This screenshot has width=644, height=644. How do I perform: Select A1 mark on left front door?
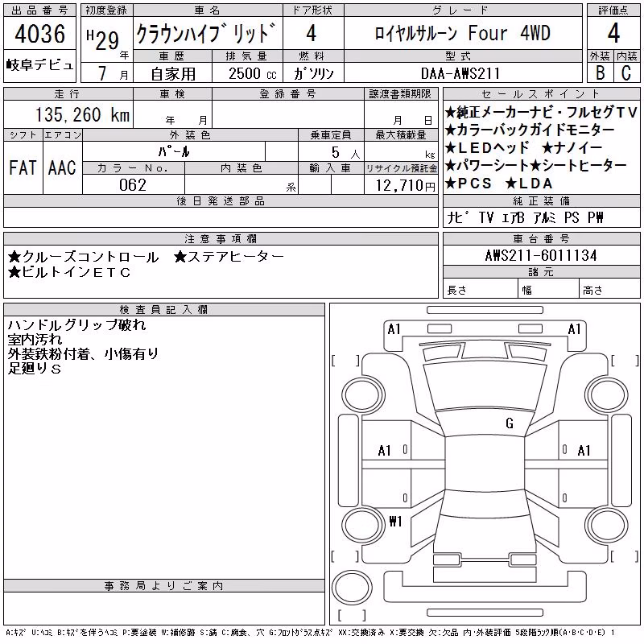point(385,451)
